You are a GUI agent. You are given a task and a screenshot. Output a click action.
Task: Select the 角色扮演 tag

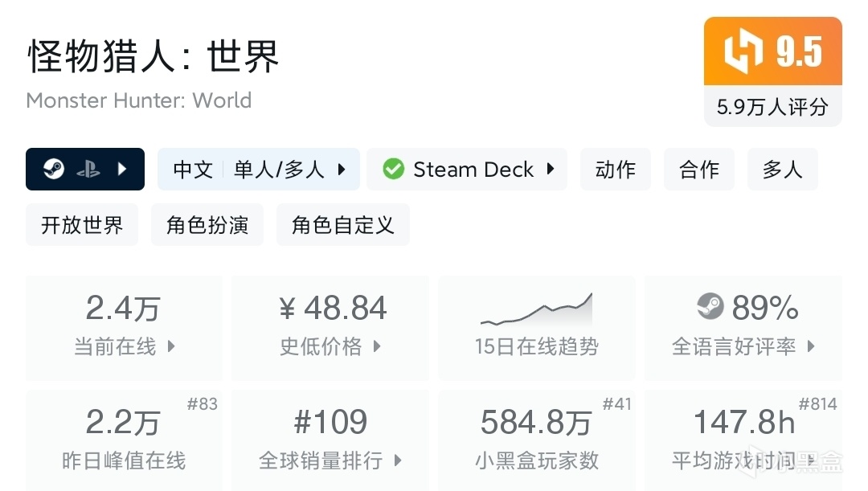[207, 225]
